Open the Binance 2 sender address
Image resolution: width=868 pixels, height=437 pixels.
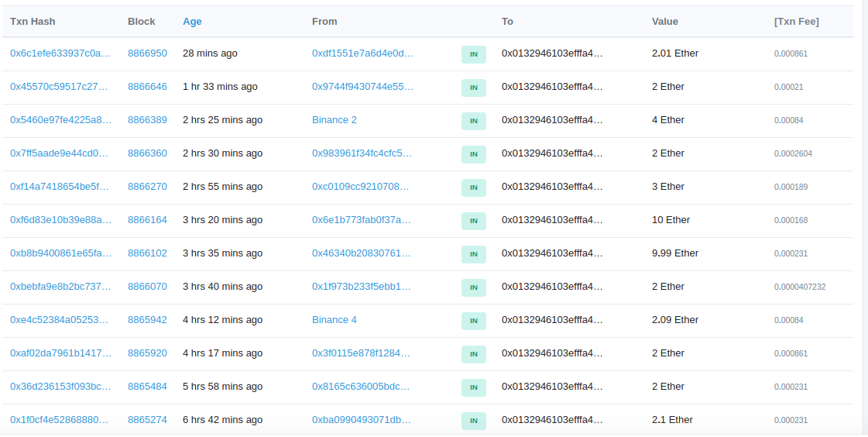335,119
